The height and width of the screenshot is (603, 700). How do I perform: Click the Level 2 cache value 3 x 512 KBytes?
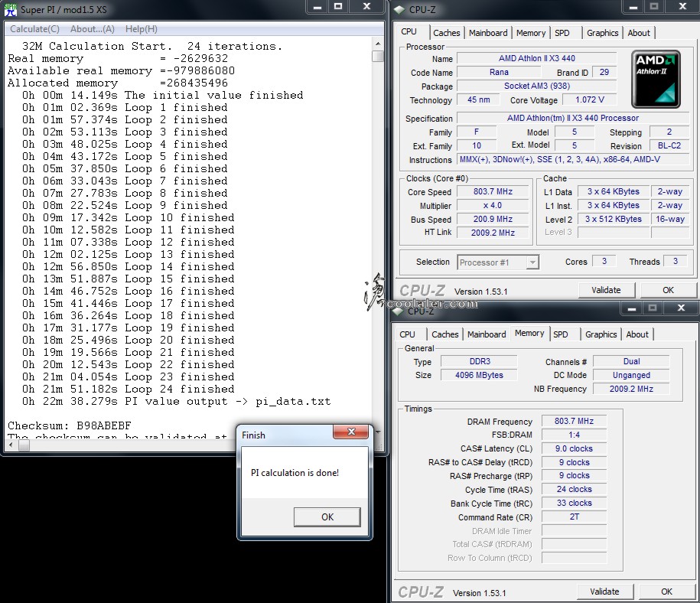[614, 220]
